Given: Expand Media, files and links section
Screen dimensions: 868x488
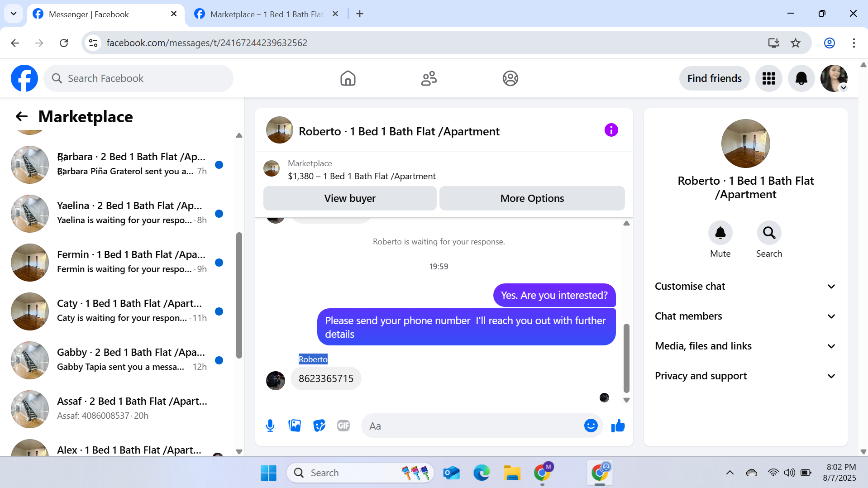Looking at the screenshot, I should 745,346.
